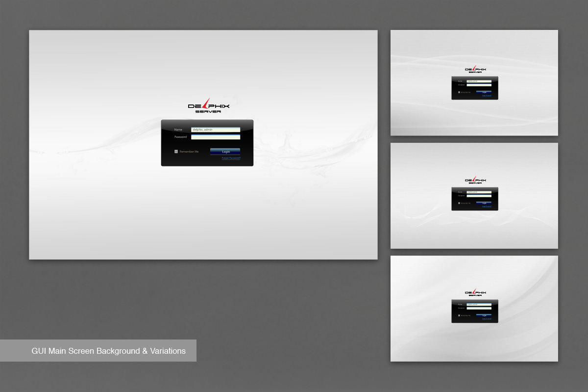Click the Name field containing delphix_admin
This screenshot has width=588, height=392.
coord(216,130)
